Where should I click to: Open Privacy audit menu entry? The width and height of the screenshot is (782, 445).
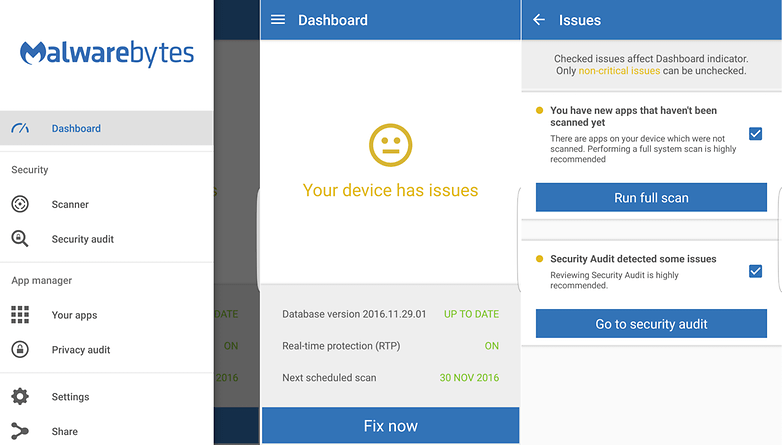[x=106, y=350]
